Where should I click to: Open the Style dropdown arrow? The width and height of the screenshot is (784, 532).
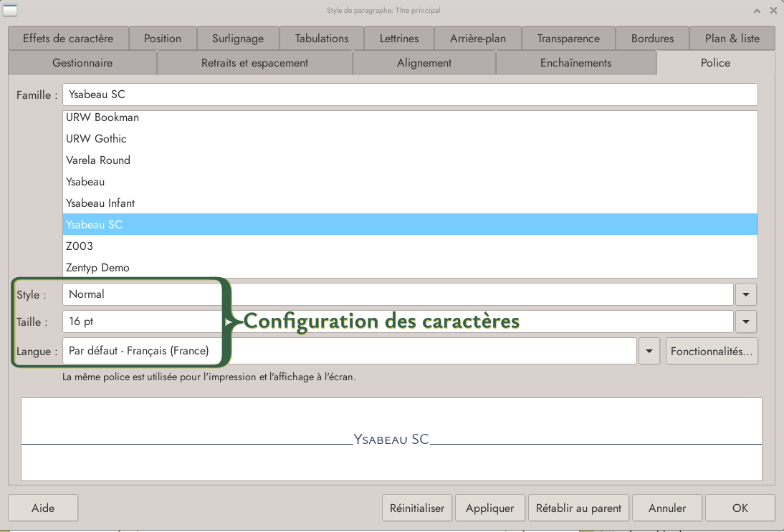[x=747, y=294]
